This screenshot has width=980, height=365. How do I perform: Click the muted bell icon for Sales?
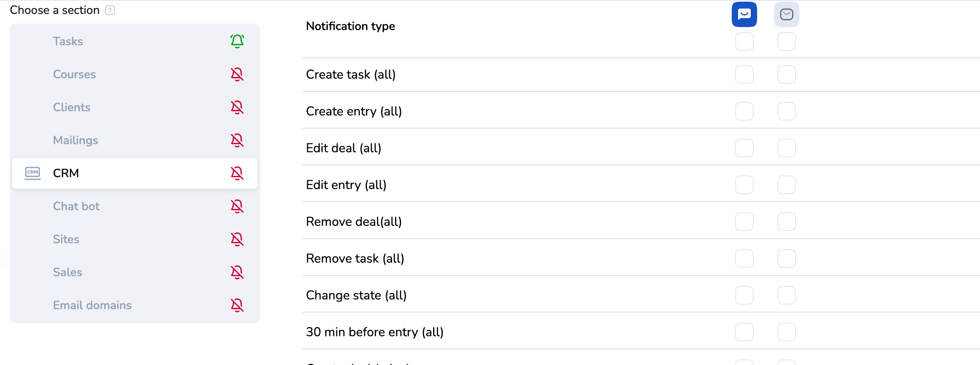237,272
